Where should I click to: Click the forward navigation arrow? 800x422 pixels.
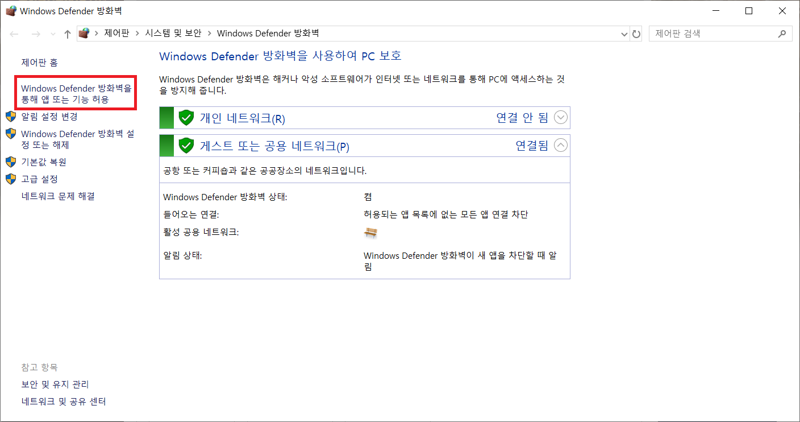36,34
